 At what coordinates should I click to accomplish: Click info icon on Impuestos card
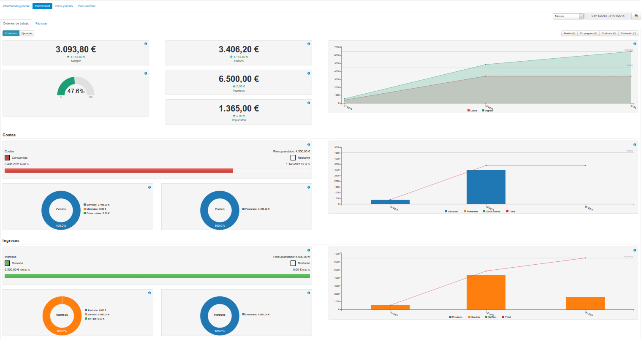pyautogui.click(x=309, y=103)
